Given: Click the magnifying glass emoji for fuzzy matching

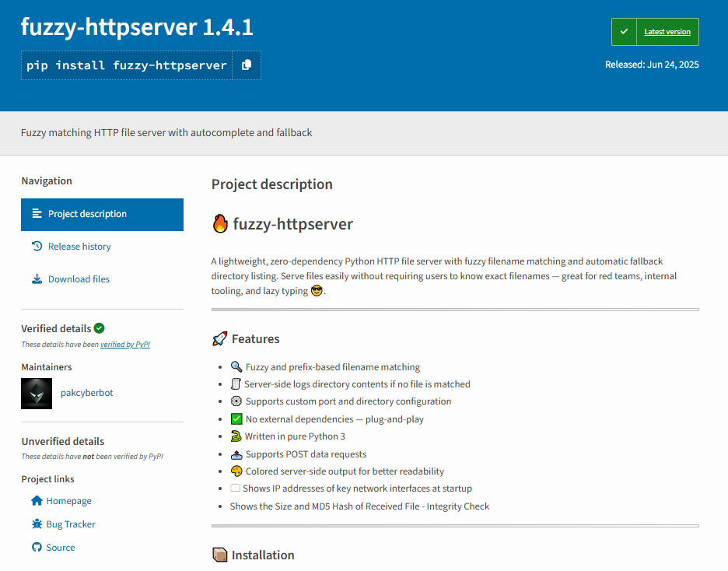Looking at the screenshot, I should pyautogui.click(x=236, y=366).
